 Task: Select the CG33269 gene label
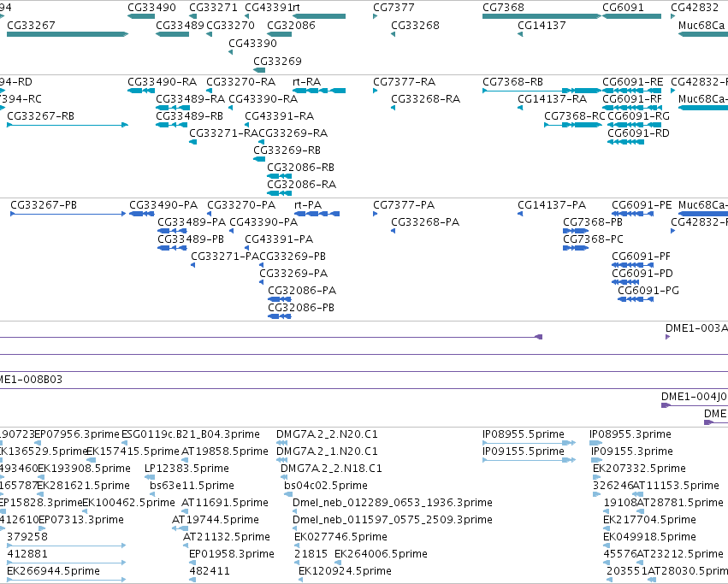pos(277,61)
